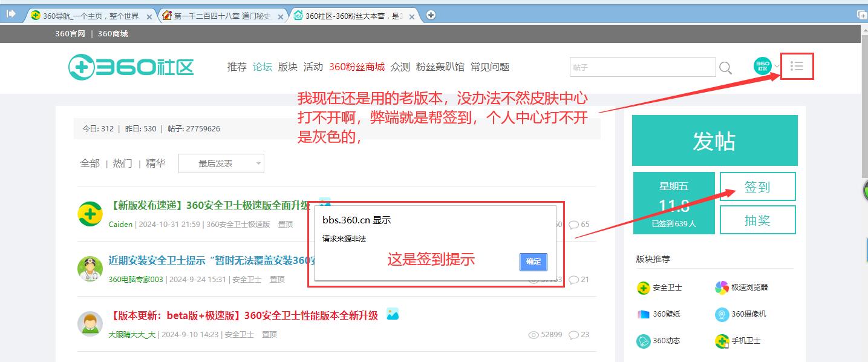
Task: Click the 星期五 date sign-in panel
Action: [x=674, y=203]
